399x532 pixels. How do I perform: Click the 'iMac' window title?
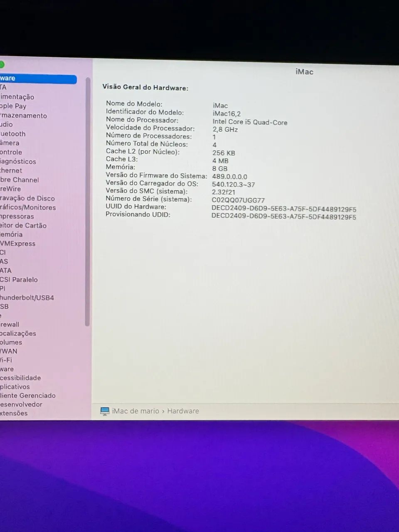click(304, 71)
